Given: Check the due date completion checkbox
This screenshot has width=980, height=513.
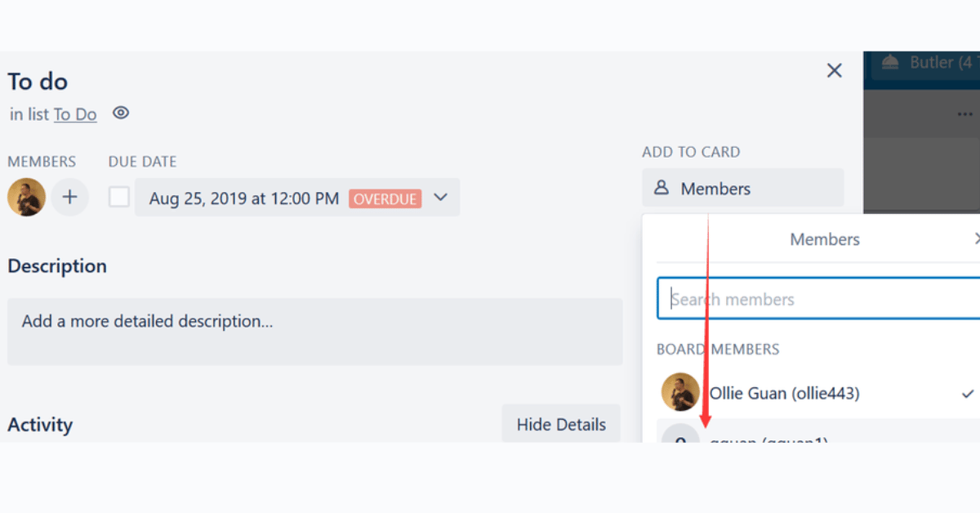Looking at the screenshot, I should [x=118, y=197].
